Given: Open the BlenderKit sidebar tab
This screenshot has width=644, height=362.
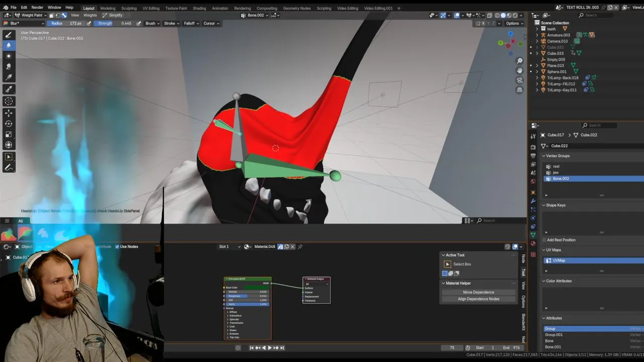Looking at the screenshot, I should click(523, 322).
